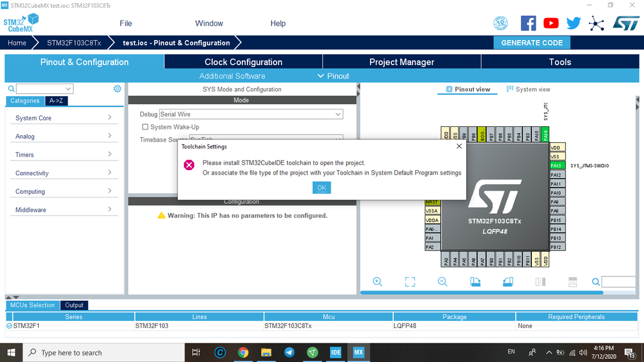
Task: Expand the Computing category
Action: pos(63,192)
